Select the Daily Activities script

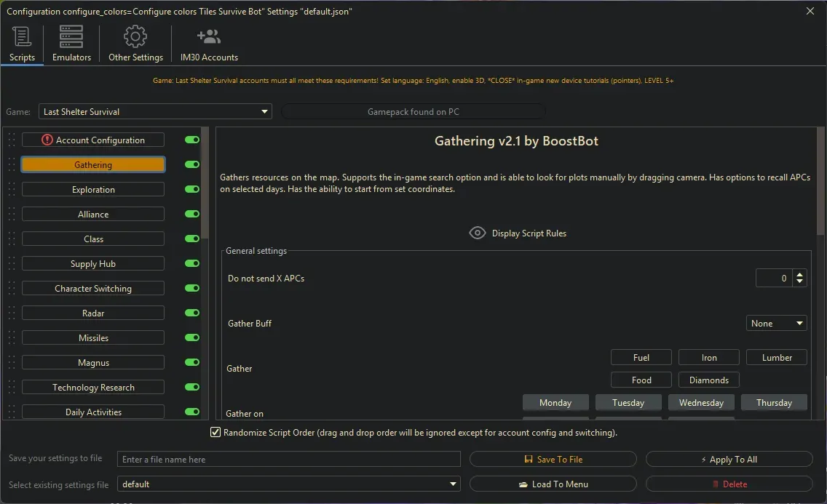pos(93,412)
